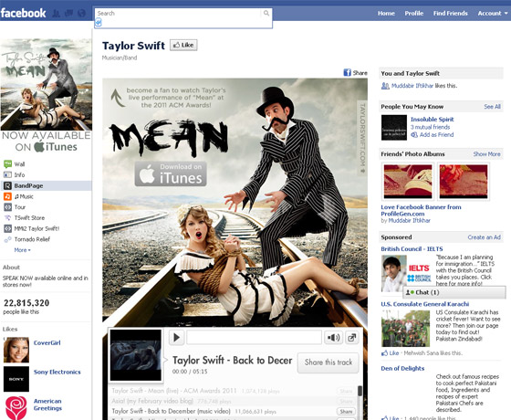The width and height of the screenshot is (511, 420).
Task: Open the notifications globe icon
Action: [x=81, y=14]
